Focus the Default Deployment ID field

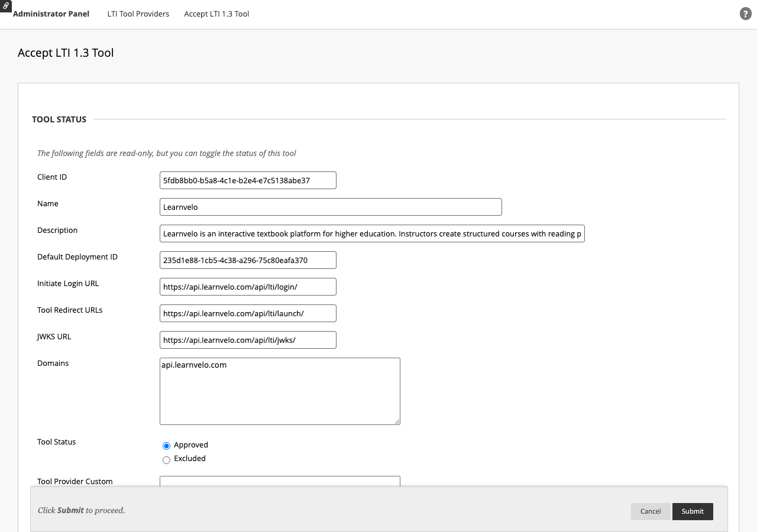click(x=247, y=260)
